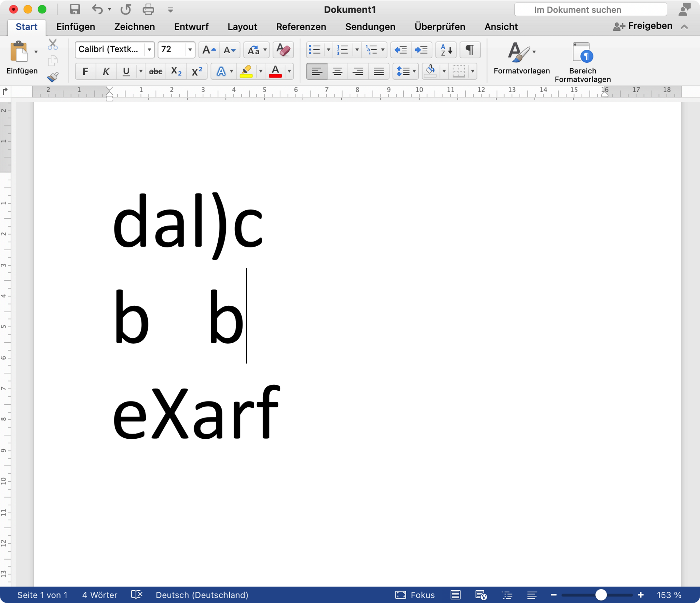The height and width of the screenshot is (603, 700).
Task: Click the Freigeben share button
Action: [643, 26]
